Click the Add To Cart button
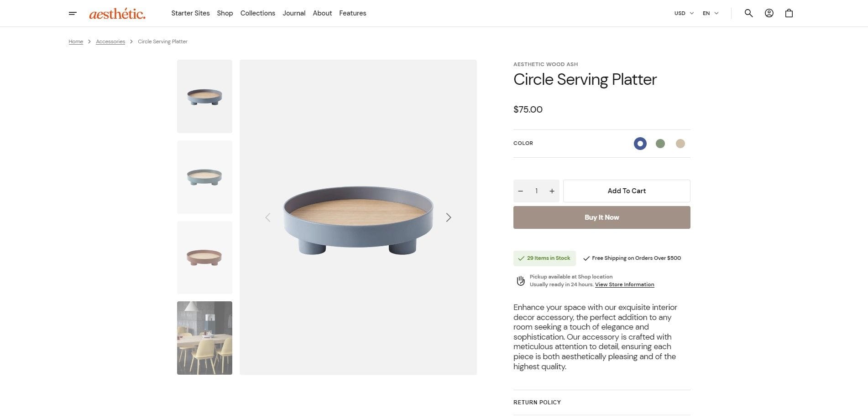The width and height of the screenshot is (868, 418). tap(627, 191)
